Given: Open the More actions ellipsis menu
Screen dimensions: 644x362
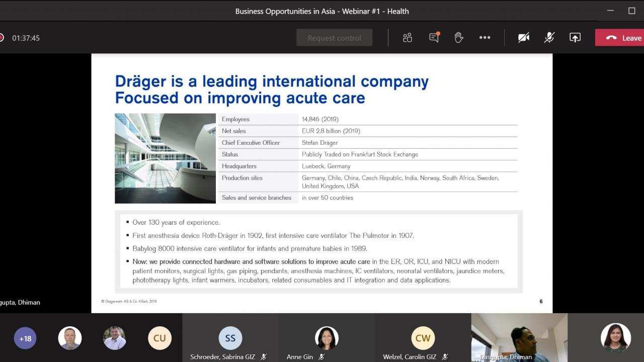Looking at the screenshot, I should [485, 38].
